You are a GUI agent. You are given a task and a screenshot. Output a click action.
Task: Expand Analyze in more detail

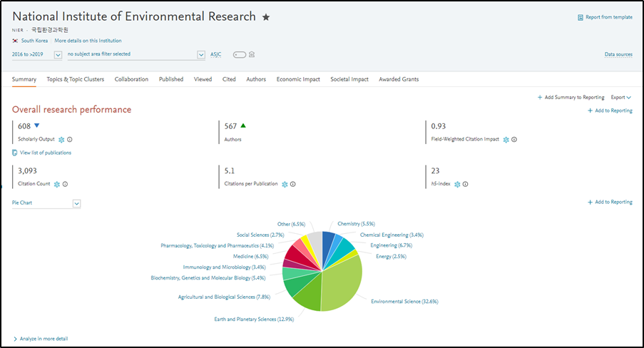pos(41,339)
